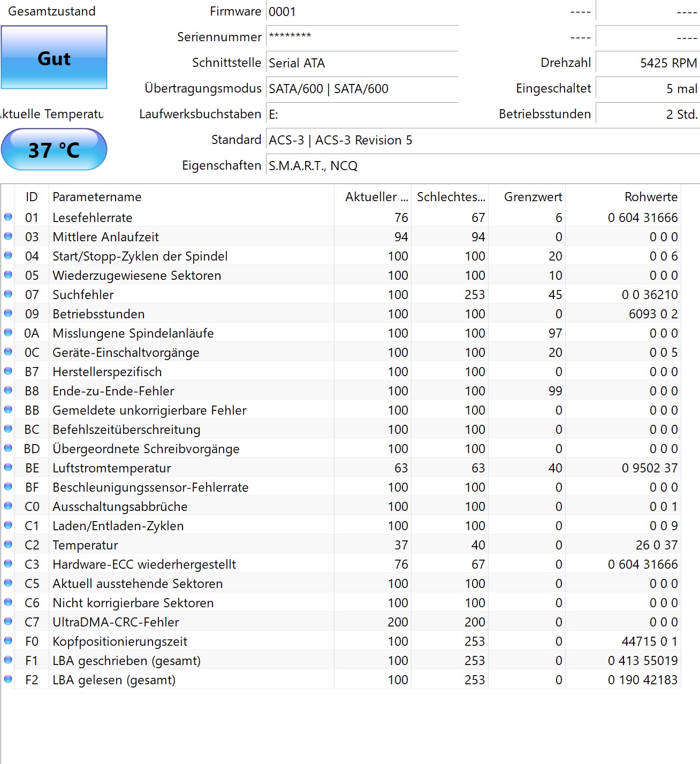Image resolution: width=700 pixels, height=764 pixels.
Task: Select raw value 0 190 42183
Action: pyautogui.click(x=643, y=680)
